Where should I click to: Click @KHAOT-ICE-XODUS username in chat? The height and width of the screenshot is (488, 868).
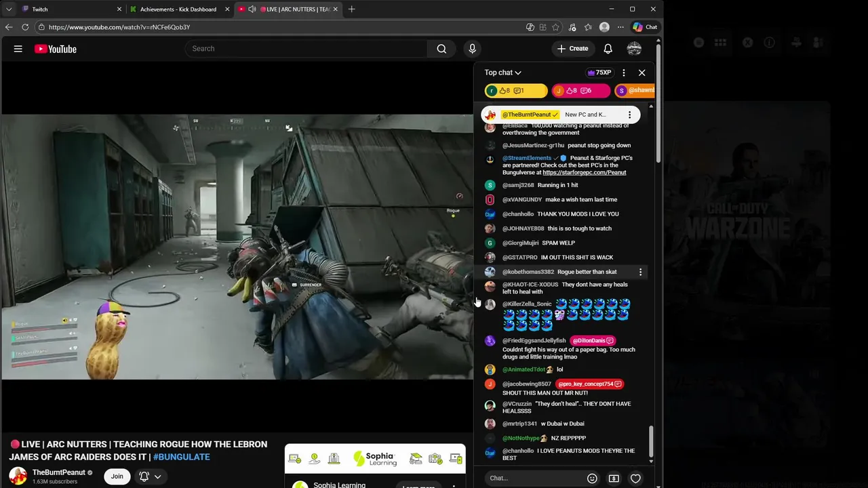(530, 285)
